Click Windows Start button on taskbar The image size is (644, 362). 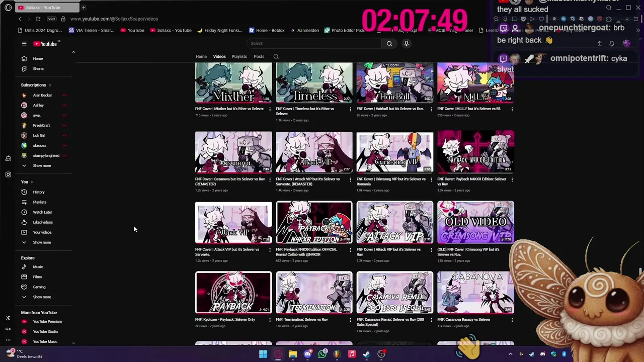coord(263,354)
